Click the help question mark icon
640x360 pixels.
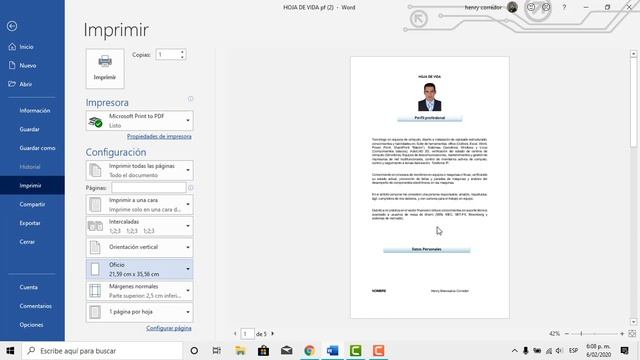coord(564,7)
